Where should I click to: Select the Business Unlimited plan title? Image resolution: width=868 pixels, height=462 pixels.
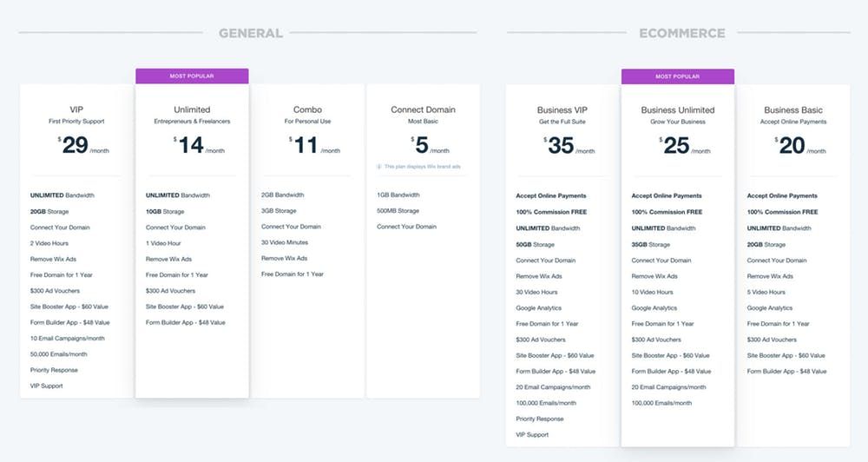[x=678, y=110]
